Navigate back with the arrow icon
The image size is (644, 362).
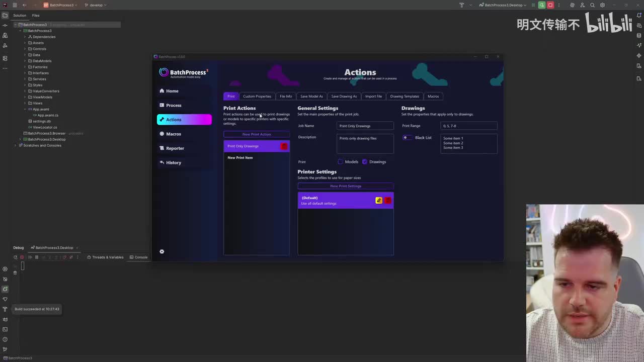24,5
